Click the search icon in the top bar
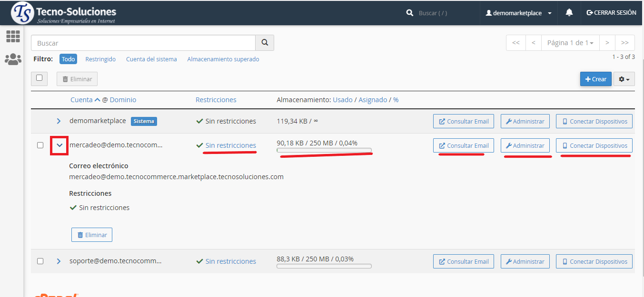The width and height of the screenshot is (644, 297). point(410,13)
